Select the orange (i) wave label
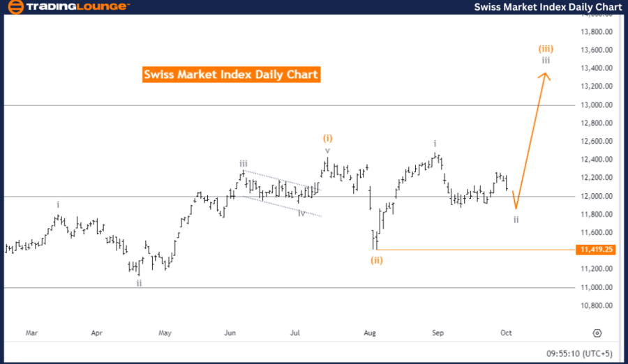The height and width of the screenshot is (364, 628). point(327,138)
